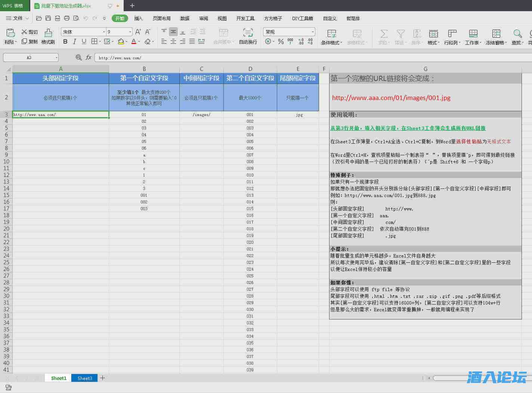This screenshot has height=393, width=532.
Task: Toggle italic formatting
Action: tap(75, 41)
